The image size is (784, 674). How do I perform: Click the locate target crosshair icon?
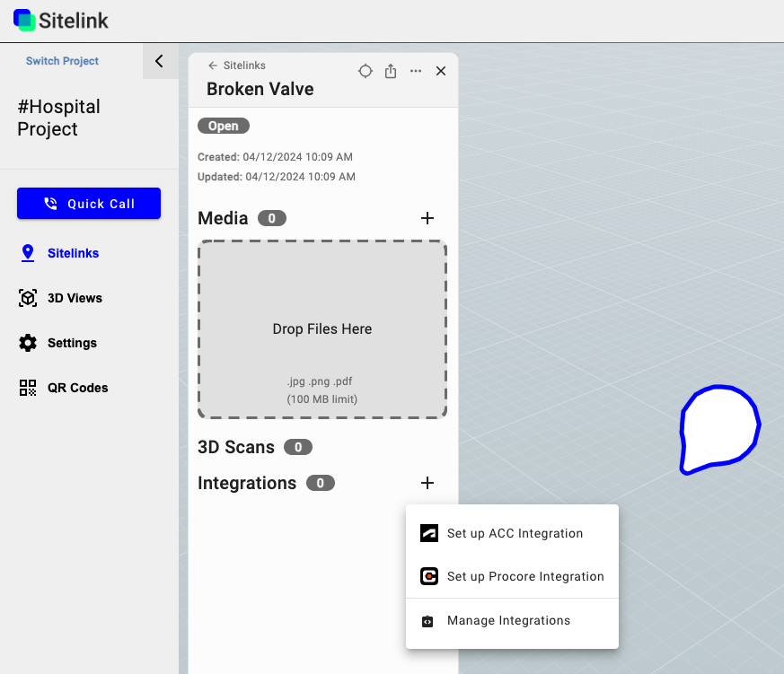pyautogui.click(x=366, y=71)
